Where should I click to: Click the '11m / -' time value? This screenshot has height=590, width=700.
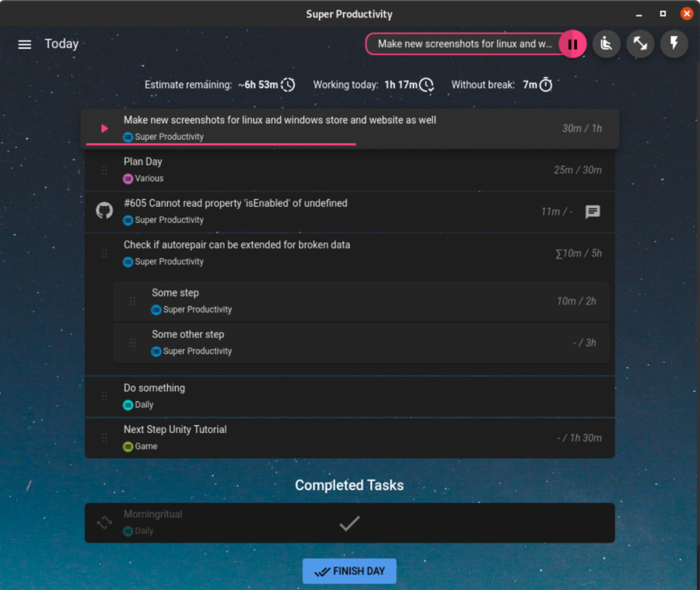pos(557,212)
